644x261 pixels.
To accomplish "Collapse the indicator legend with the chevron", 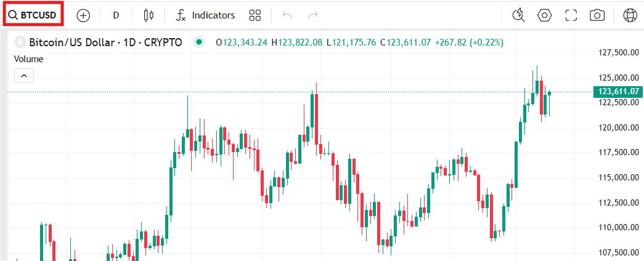I will tap(24, 75).
